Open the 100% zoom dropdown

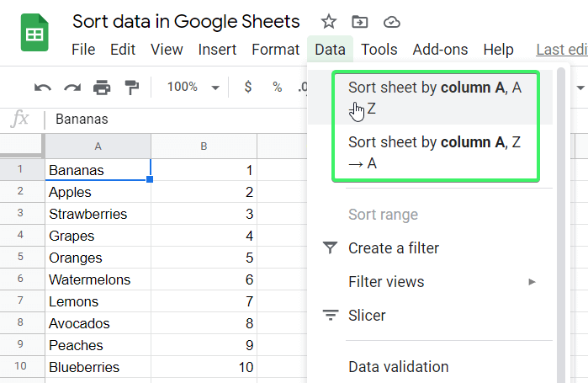(193, 88)
